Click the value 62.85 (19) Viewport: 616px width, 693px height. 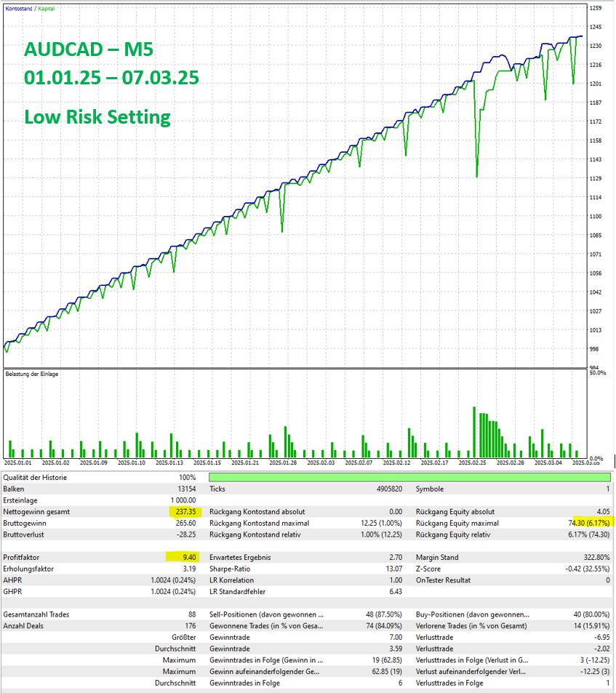coord(387,671)
